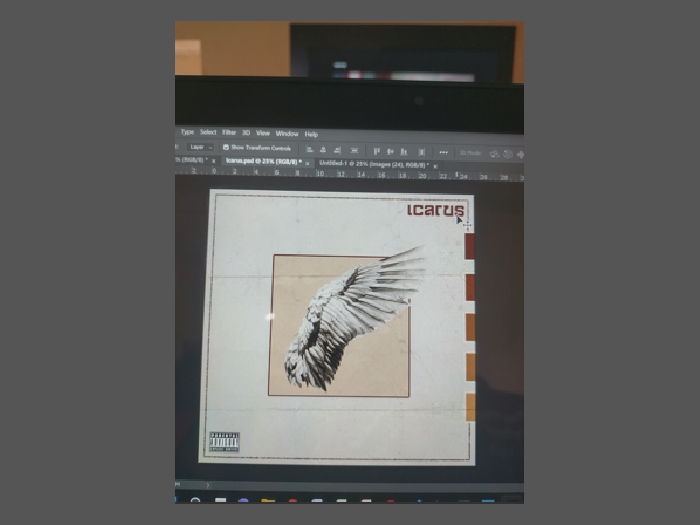The image size is (700, 525).
Task: Select the 3D roll mode icon
Action: [508, 154]
